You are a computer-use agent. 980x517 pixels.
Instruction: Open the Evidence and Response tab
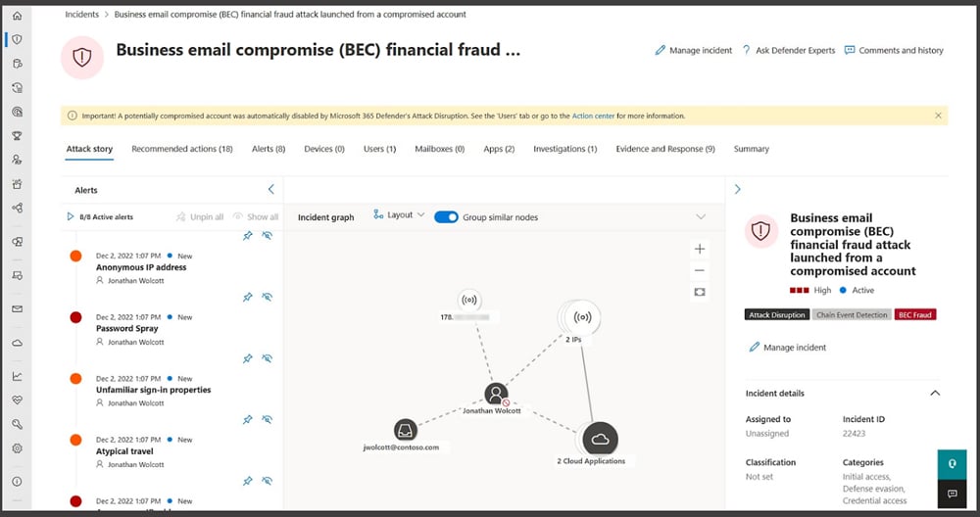point(664,149)
